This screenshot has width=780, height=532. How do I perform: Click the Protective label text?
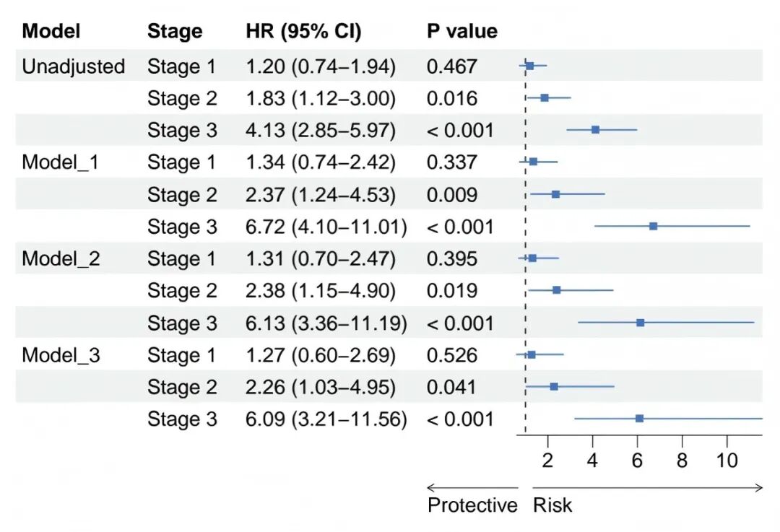[472, 505]
